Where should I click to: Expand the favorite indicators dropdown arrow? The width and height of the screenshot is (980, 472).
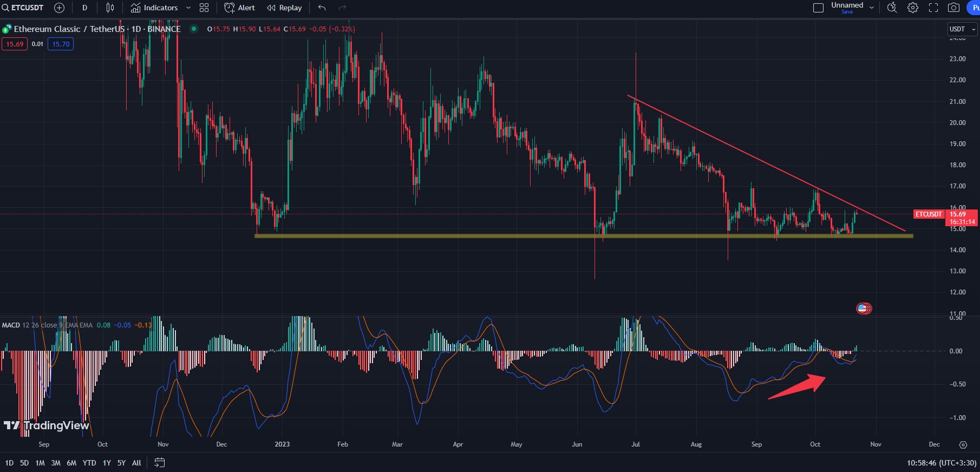(x=188, y=8)
